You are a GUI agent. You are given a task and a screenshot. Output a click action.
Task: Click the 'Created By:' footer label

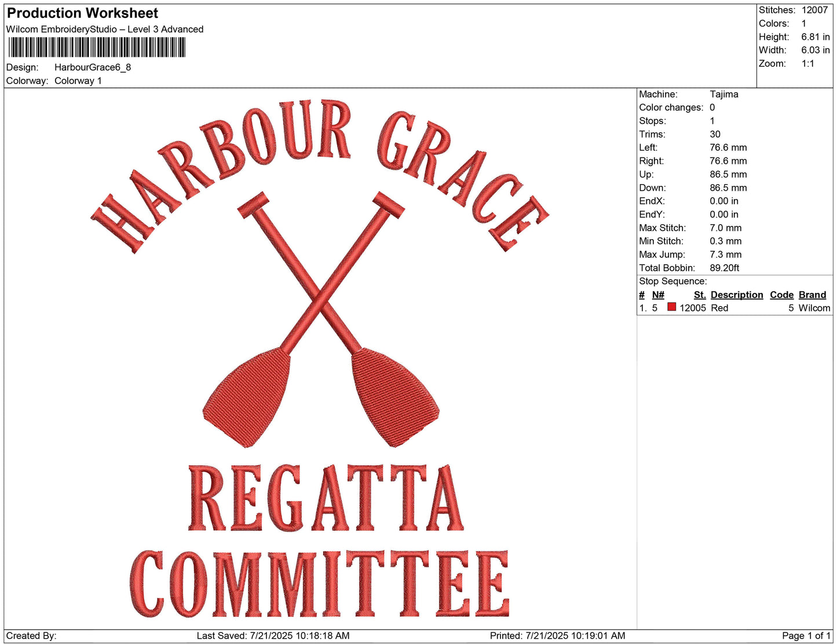31,635
